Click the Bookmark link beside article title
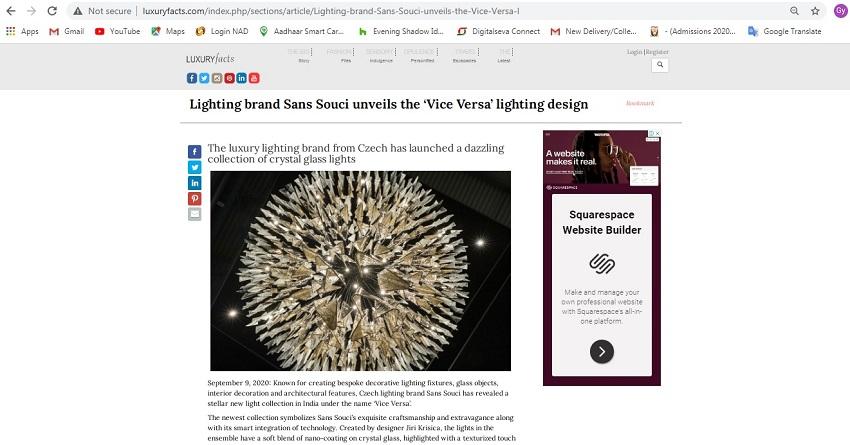Image resolution: width=850 pixels, height=445 pixels. pyautogui.click(x=640, y=103)
